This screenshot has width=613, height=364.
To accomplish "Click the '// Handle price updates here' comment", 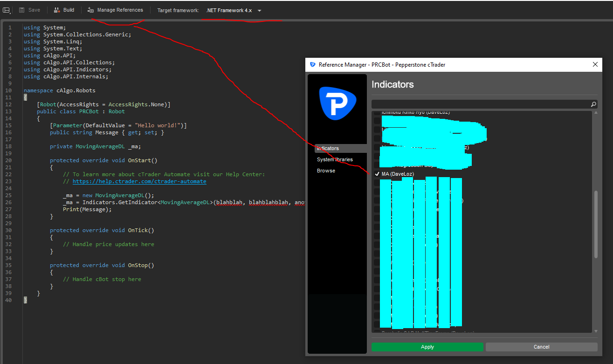I will click(109, 244).
